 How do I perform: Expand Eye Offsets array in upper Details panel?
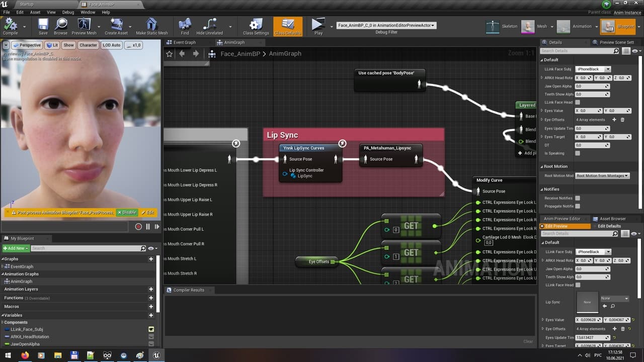click(542, 120)
